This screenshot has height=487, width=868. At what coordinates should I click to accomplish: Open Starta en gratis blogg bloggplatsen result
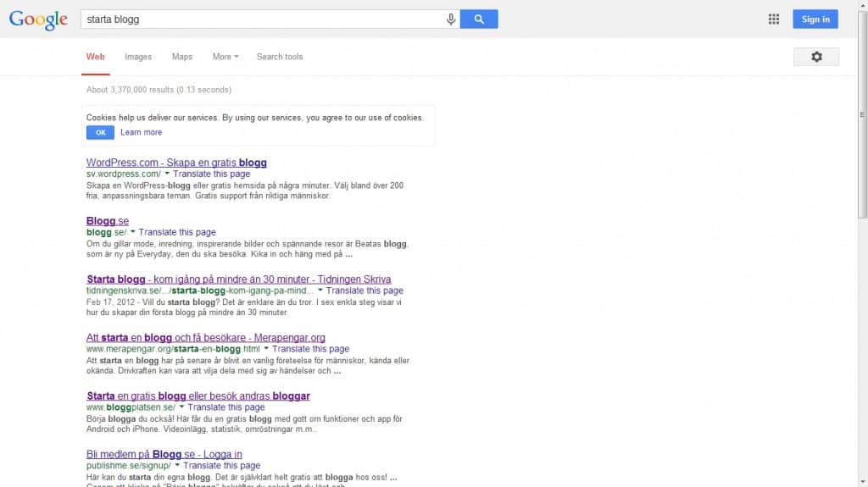(198, 396)
